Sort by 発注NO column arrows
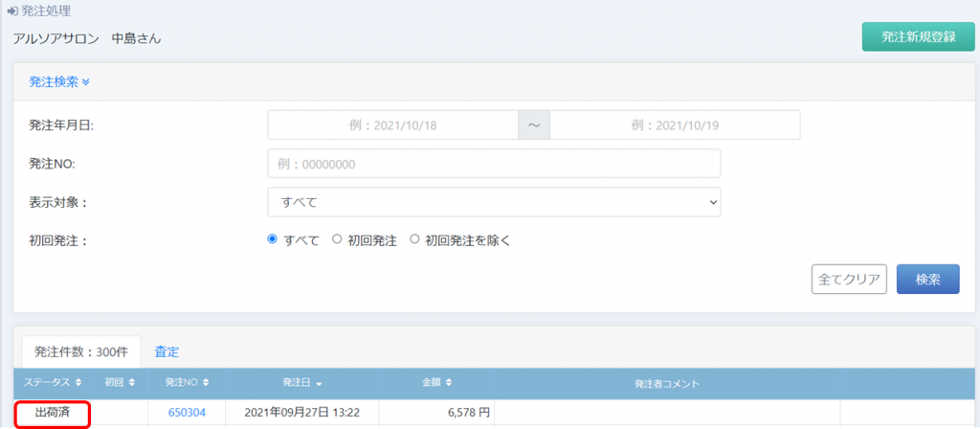The width and height of the screenshot is (980, 429). (207, 383)
